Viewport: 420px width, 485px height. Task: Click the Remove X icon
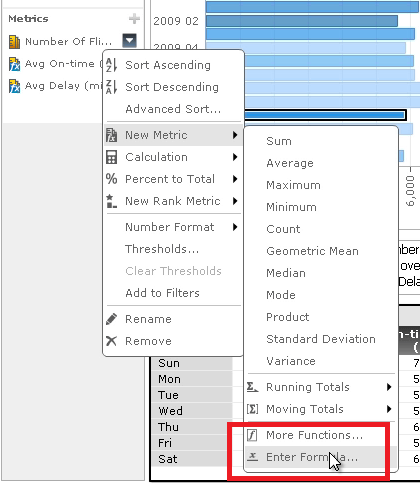(111, 341)
